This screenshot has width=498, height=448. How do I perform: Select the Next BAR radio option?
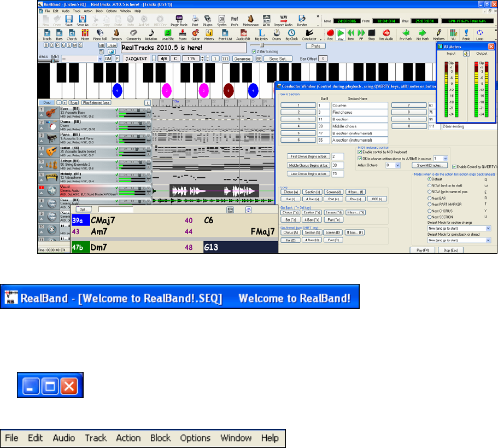coord(430,198)
